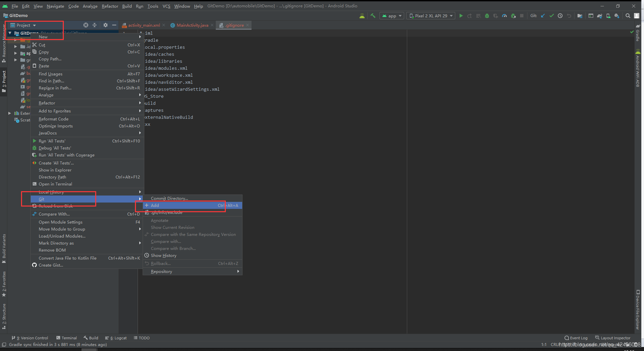Show Git history clock icon in toolbar

pos(560,16)
